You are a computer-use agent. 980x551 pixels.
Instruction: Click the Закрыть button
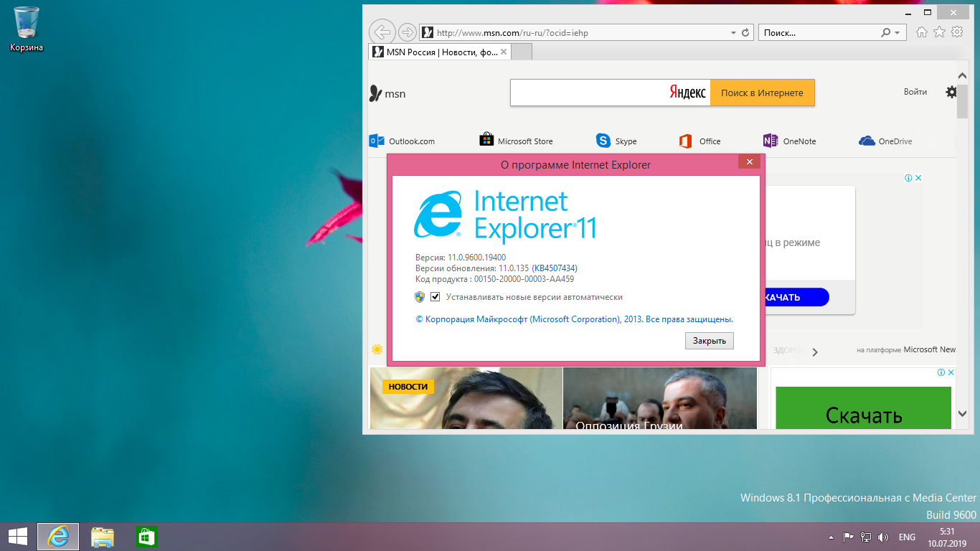(710, 341)
